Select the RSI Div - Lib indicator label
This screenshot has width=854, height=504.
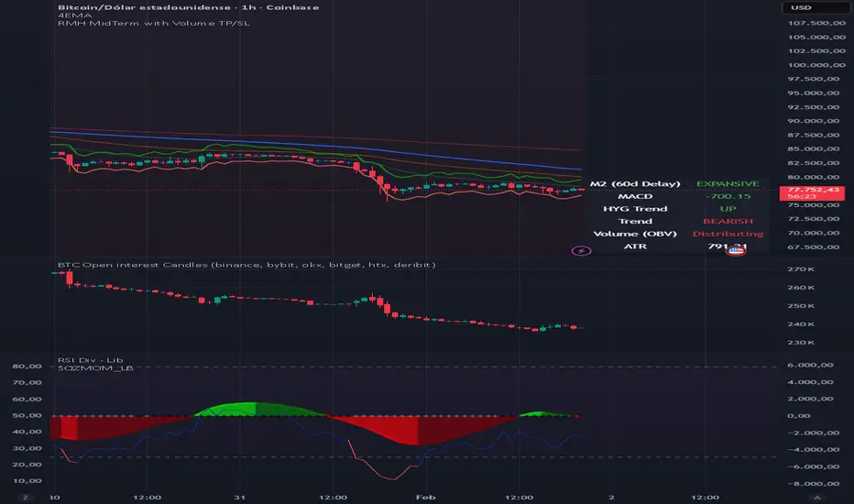click(91, 360)
